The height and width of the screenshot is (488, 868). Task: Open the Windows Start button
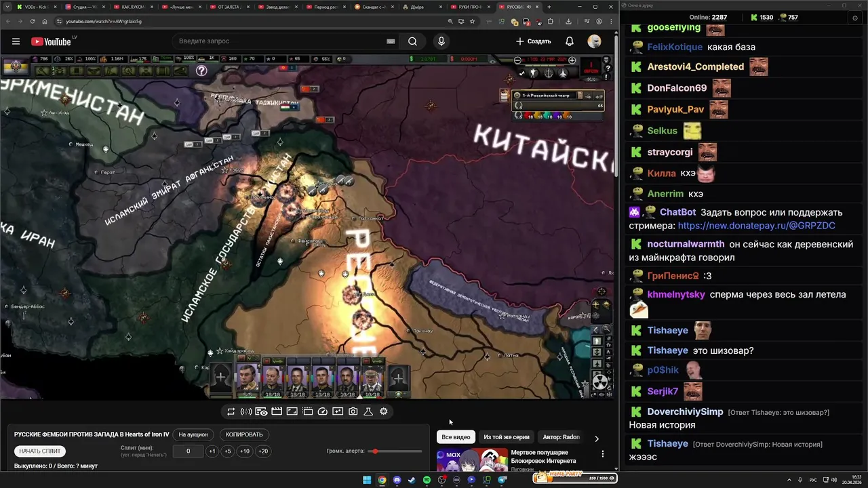coord(367,480)
